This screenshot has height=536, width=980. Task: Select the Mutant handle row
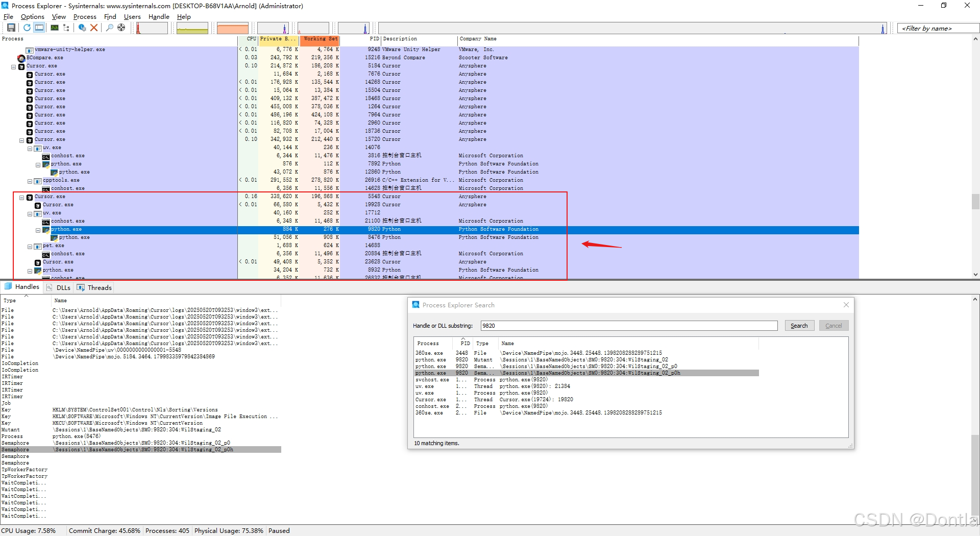click(x=140, y=430)
